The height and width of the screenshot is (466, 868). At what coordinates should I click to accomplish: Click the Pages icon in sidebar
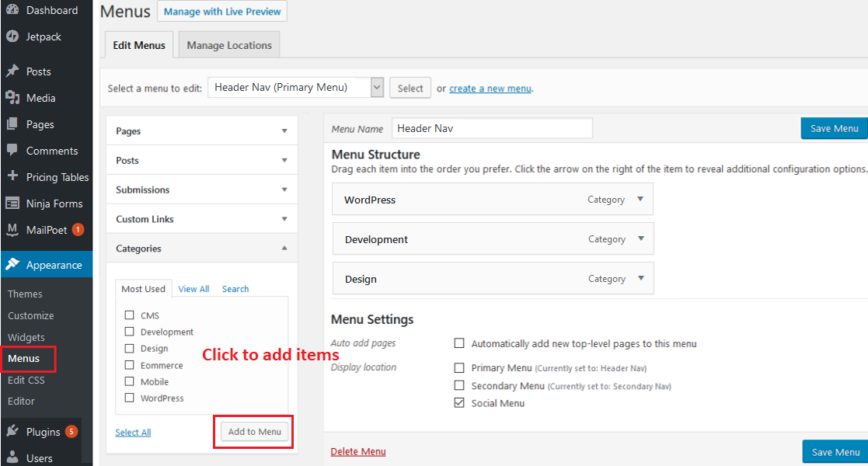12,124
